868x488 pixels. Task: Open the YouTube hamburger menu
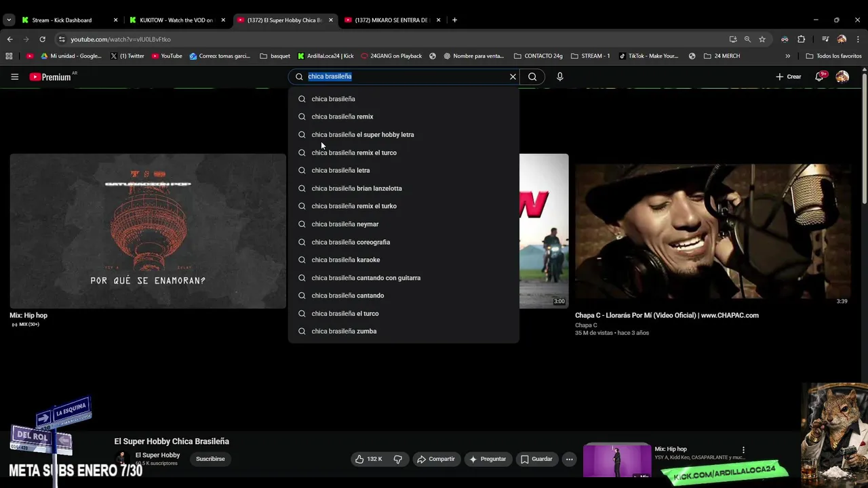point(14,77)
